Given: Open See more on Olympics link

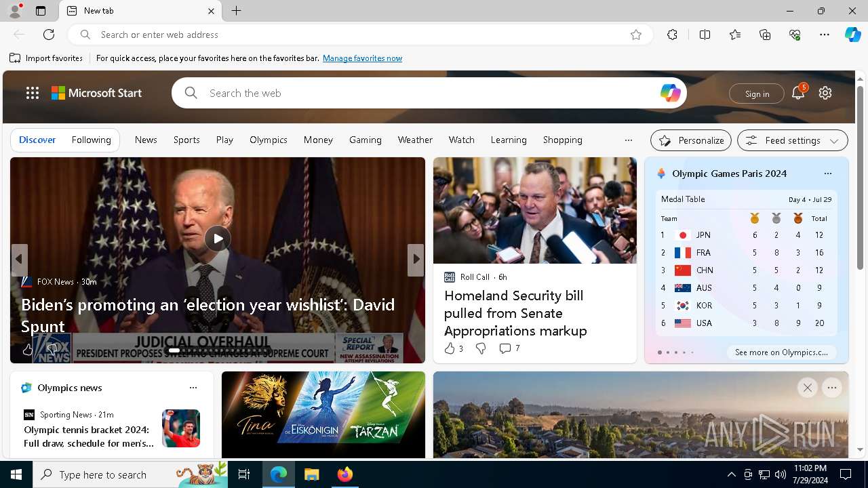Looking at the screenshot, I should pos(781,352).
